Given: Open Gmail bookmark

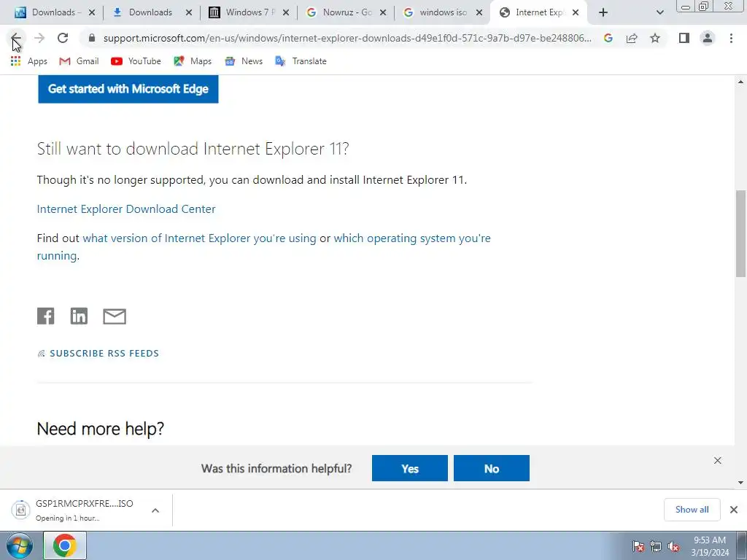Looking at the screenshot, I should click(x=79, y=61).
